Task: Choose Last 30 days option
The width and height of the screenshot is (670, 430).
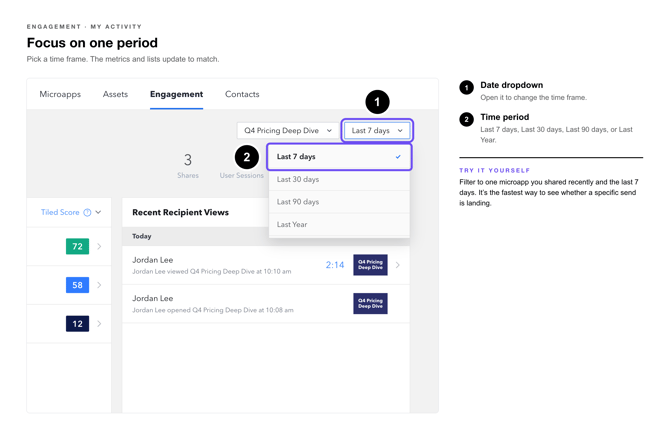Action: [x=339, y=180]
